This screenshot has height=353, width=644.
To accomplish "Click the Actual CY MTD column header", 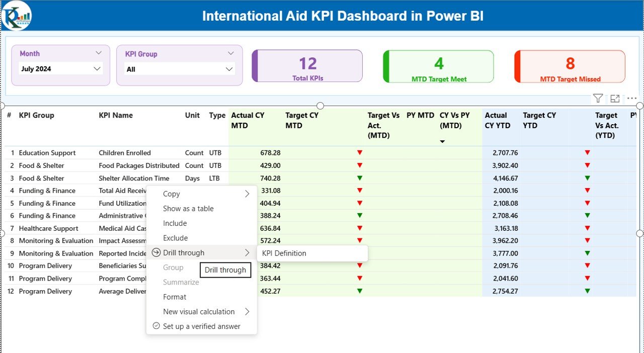I will pos(248,120).
